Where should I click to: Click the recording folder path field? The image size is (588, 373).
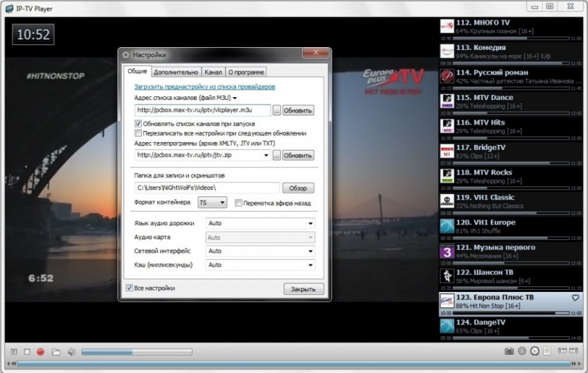click(x=207, y=188)
